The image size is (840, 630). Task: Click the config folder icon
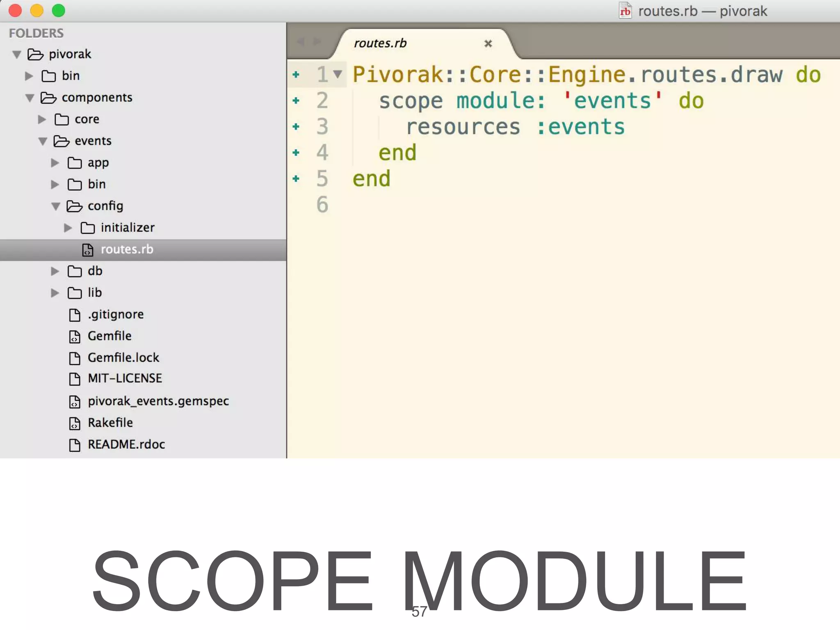click(75, 206)
